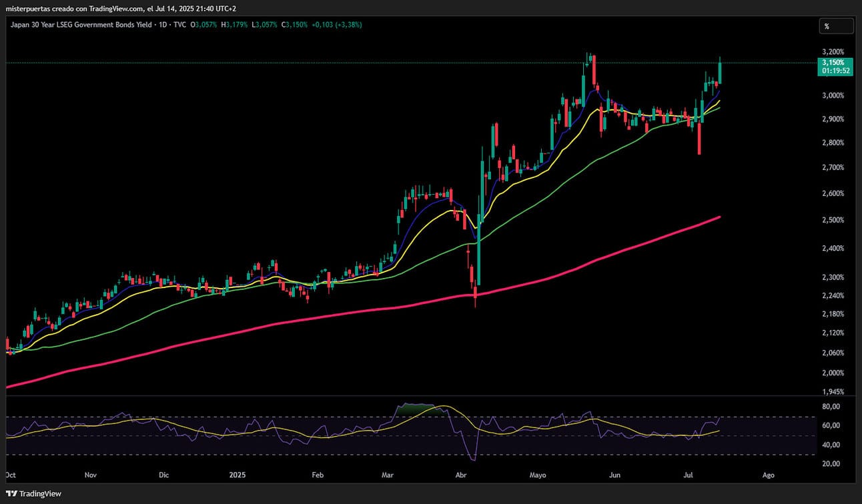862x504 pixels.
Task: Click the 2,700% price axis label
Action: 834,167
